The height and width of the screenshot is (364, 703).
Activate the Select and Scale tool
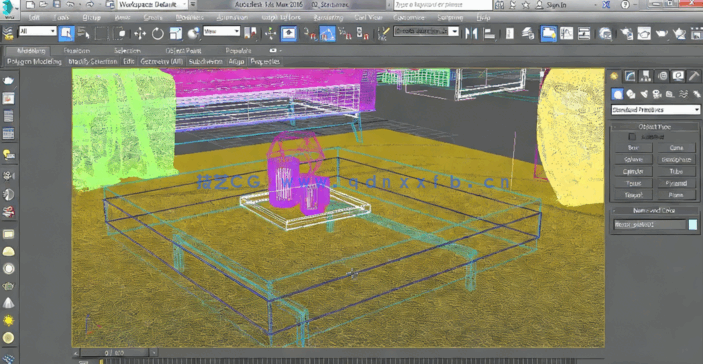click(x=176, y=34)
